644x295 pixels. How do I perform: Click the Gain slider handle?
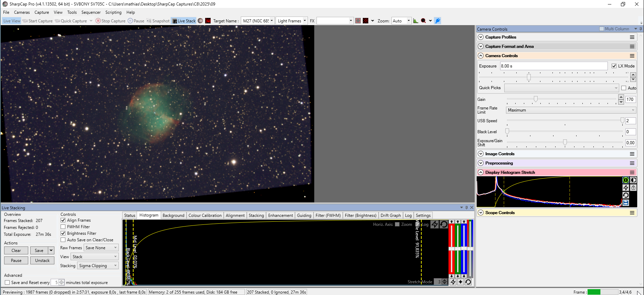(x=536, y=99)
